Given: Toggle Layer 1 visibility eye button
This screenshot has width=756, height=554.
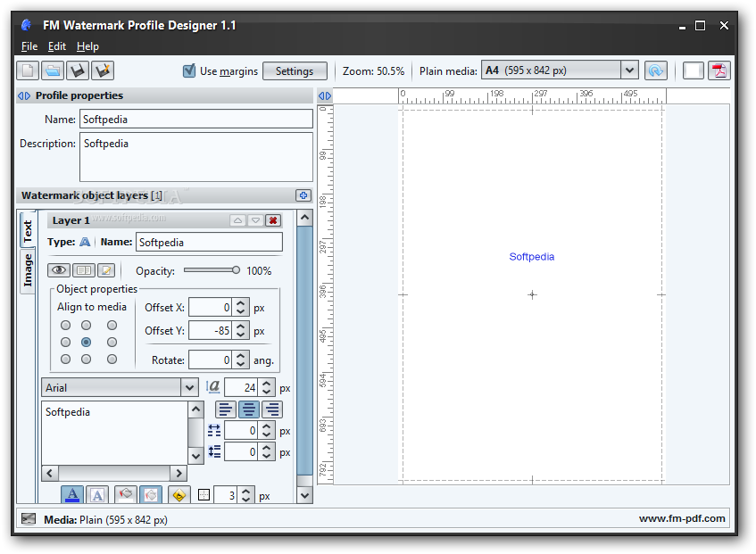Looking at the screenshot, I should pyautogui.click(x=59, y=270).
